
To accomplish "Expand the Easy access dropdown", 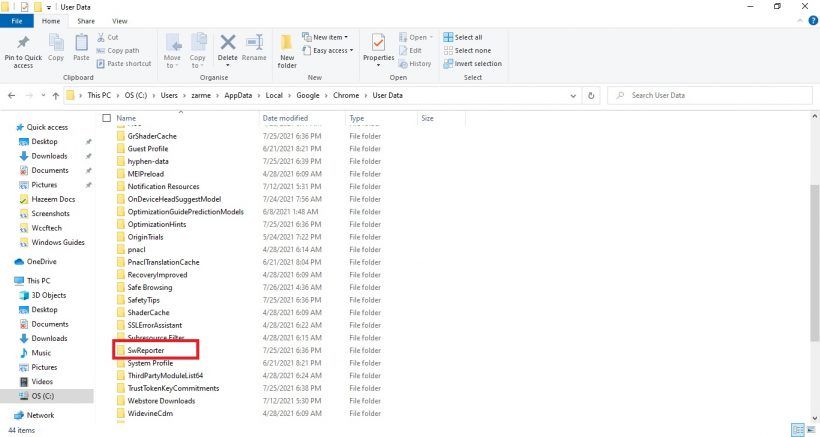I will click(333, 50).
